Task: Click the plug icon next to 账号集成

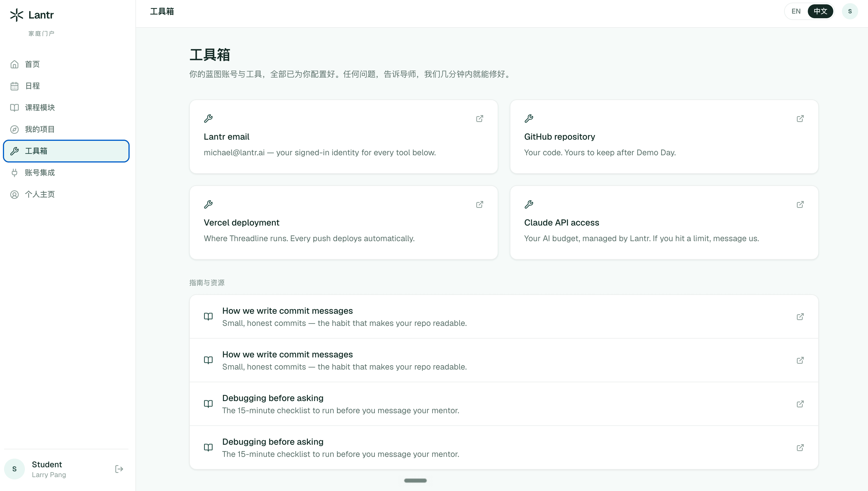Action: [x=14, y=173]
